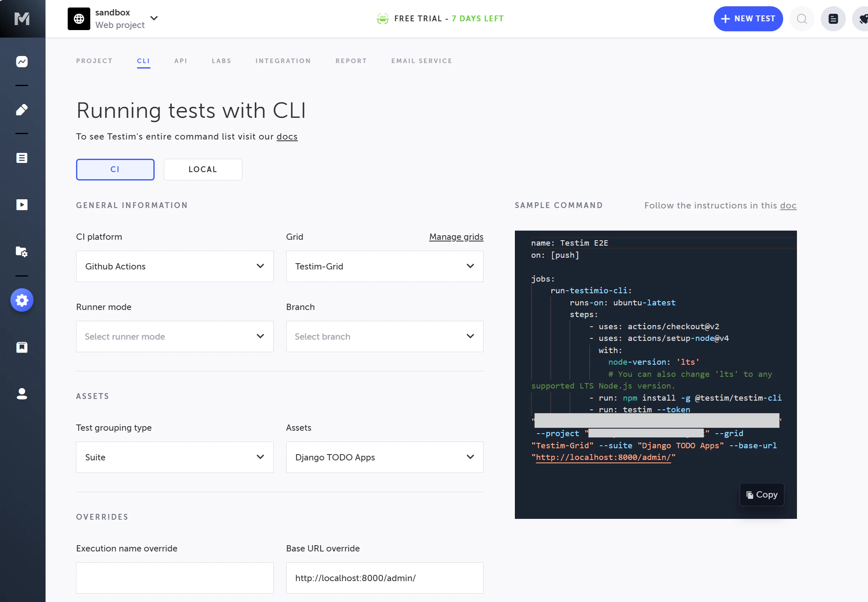Open the Test grouping type dropdown
The height and width of the screenshot is (602, 868).
[175, 457]
